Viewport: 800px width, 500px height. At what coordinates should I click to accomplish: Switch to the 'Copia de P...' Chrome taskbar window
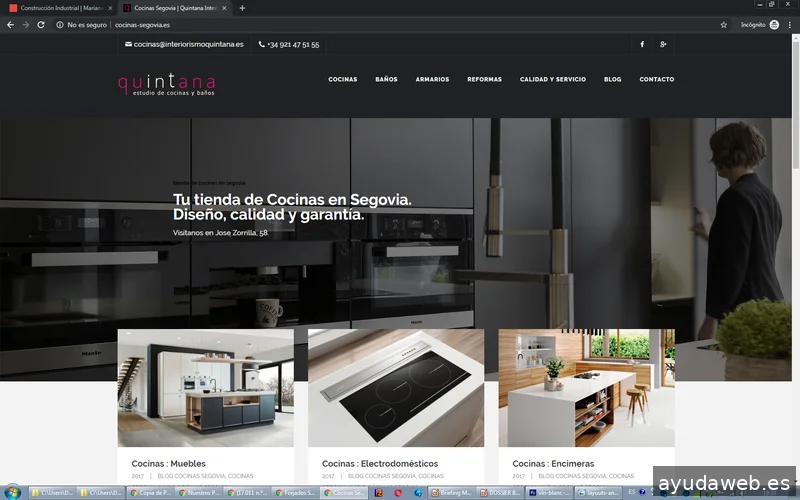coord(150,492)
